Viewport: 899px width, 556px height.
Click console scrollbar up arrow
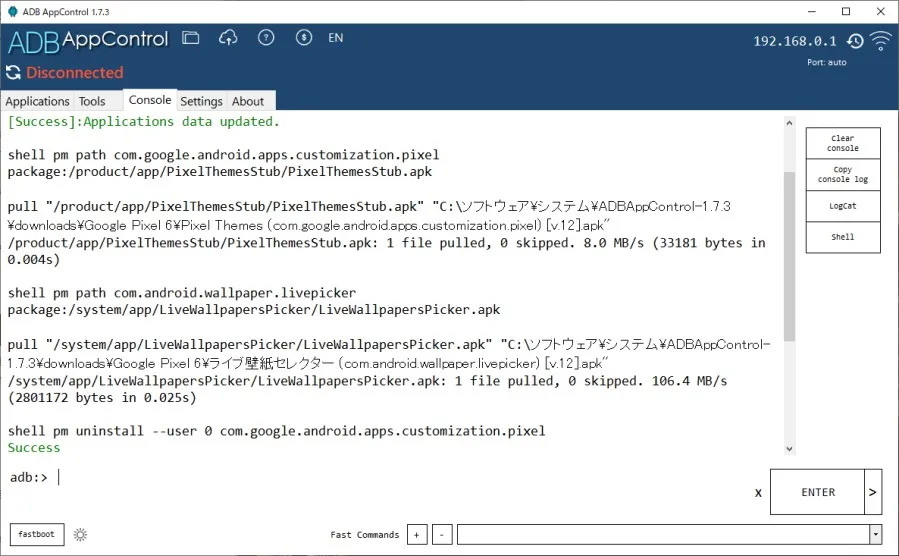click(789, 123)
